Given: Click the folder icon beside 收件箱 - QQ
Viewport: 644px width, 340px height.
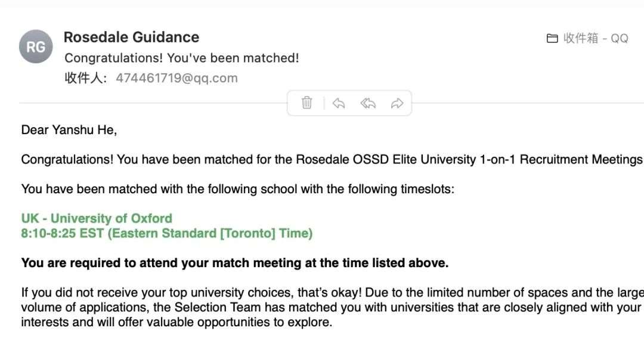Looking at the screenshot, I should (x=552, y=38).
